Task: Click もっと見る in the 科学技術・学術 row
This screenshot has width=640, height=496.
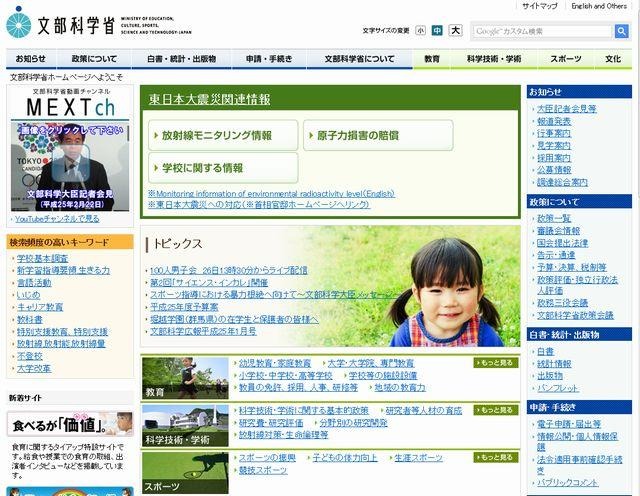Action: (x=496, y=410)
